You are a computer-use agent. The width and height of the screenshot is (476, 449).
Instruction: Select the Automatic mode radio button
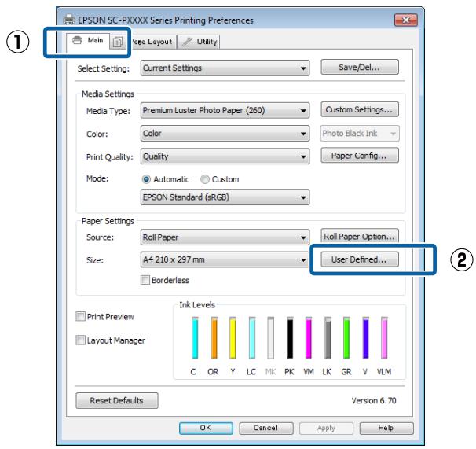(146, 179)
